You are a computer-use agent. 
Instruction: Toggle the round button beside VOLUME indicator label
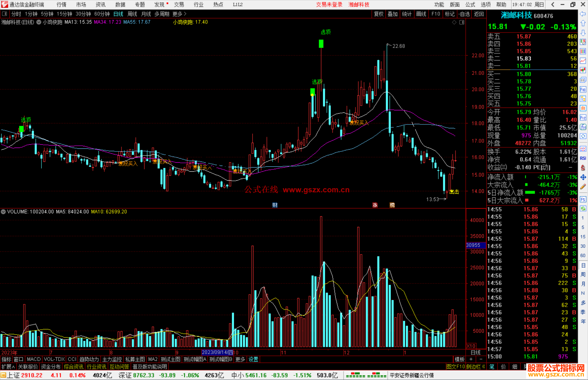(x=3, y=212)
